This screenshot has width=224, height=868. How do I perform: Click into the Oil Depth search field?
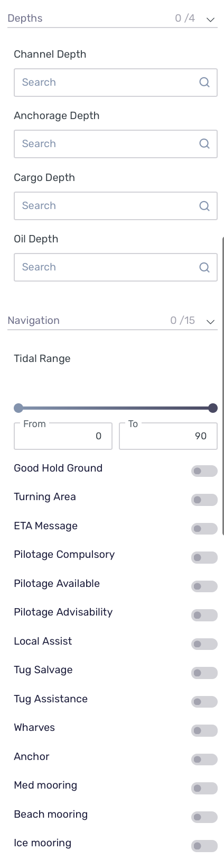(116, 267)
